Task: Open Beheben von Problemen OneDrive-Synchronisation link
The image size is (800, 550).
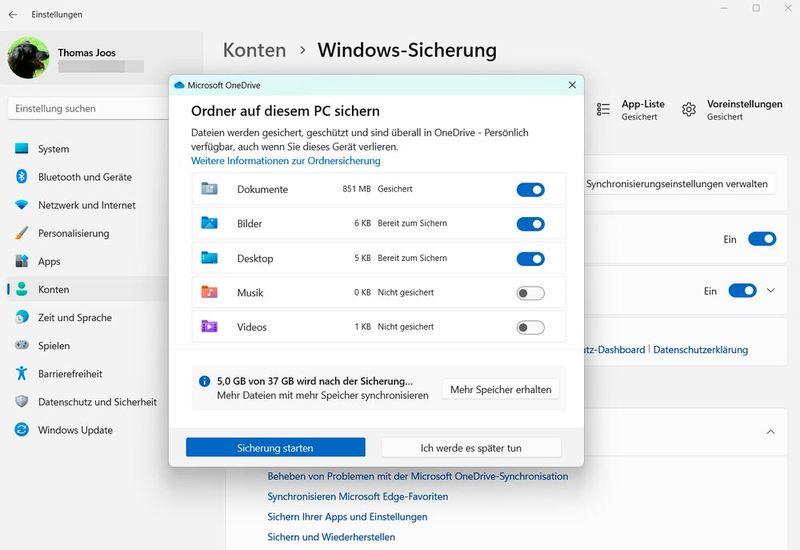Action: point(417,476)
